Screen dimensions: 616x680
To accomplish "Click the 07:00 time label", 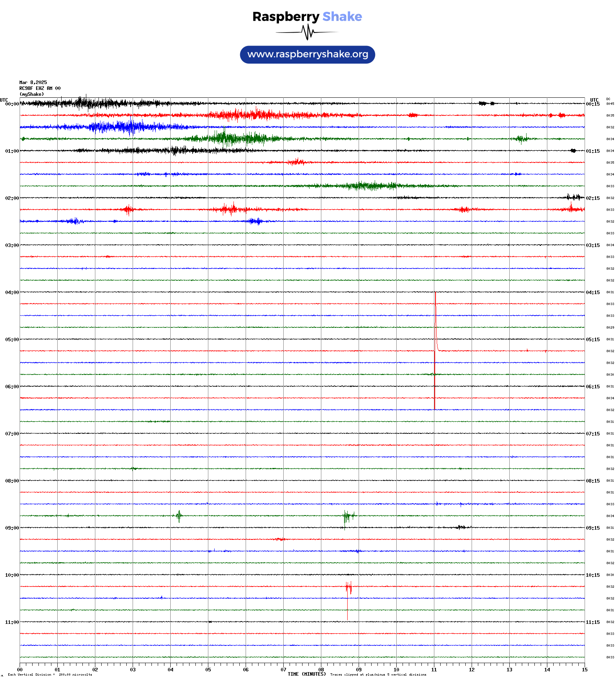I will (12, 434).
